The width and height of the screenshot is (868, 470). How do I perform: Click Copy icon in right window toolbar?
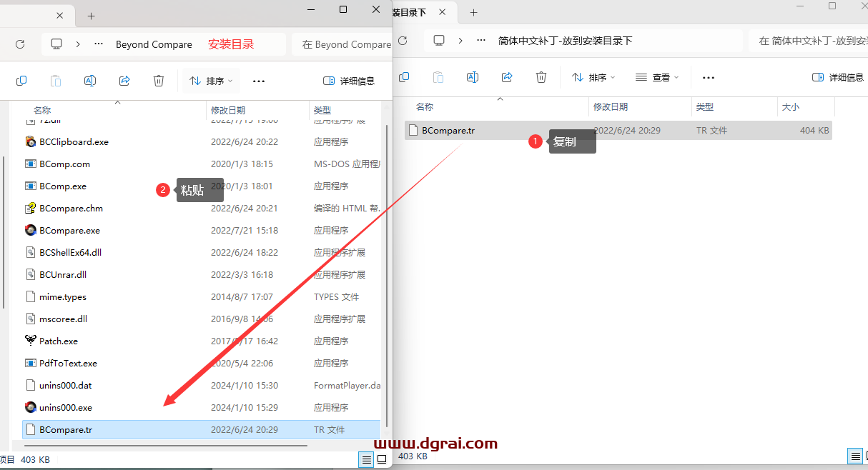click(404, 77)
